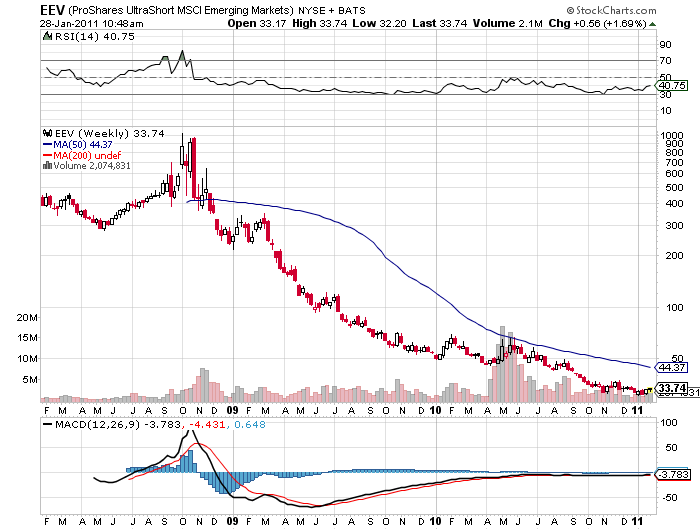Click the Open 33.17 value

pyautogui.click(x=257, y=24)
